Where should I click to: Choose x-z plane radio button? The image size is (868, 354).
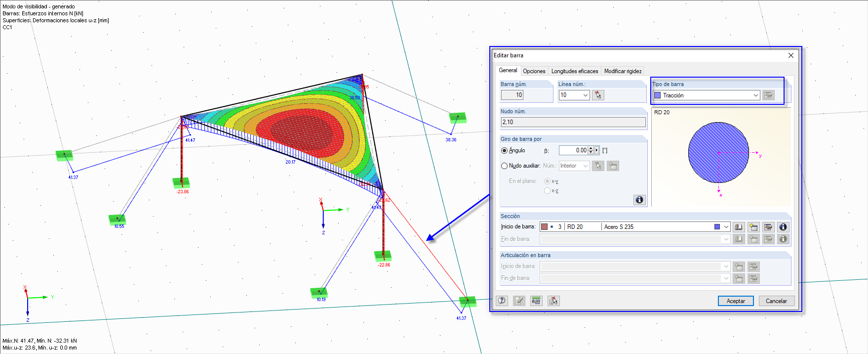coord(547,191)
